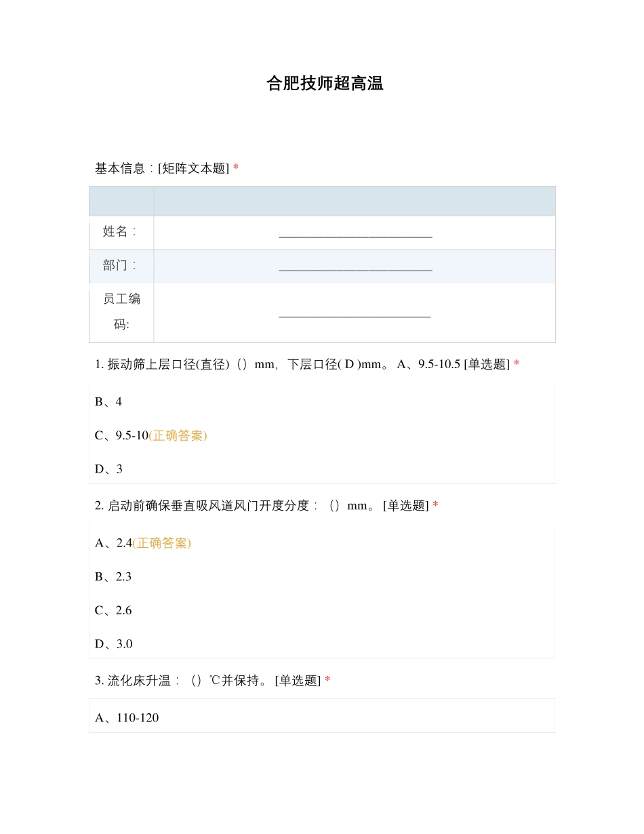Click the title 合肥技师超高温
Image resolution: width=644 pixels, height=834 pixels.
(325, 83)
